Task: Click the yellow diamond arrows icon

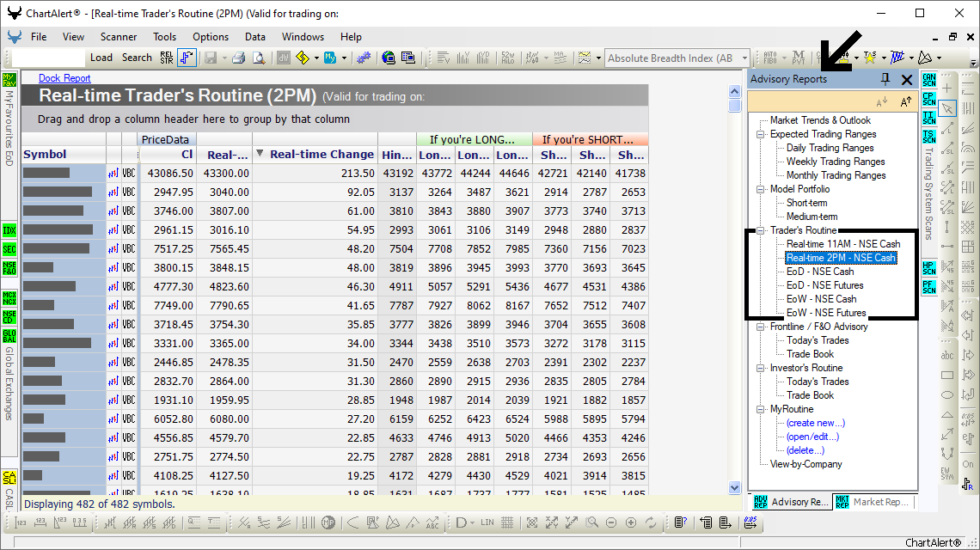Action: pyautogui.click(x=303, y=58)
